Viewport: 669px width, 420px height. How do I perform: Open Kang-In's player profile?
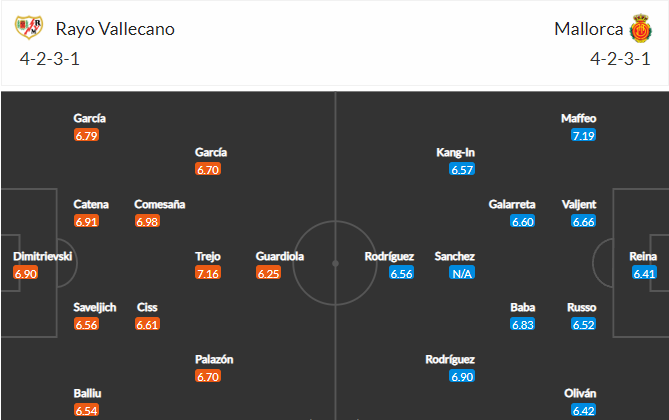[x=455, y=152]
